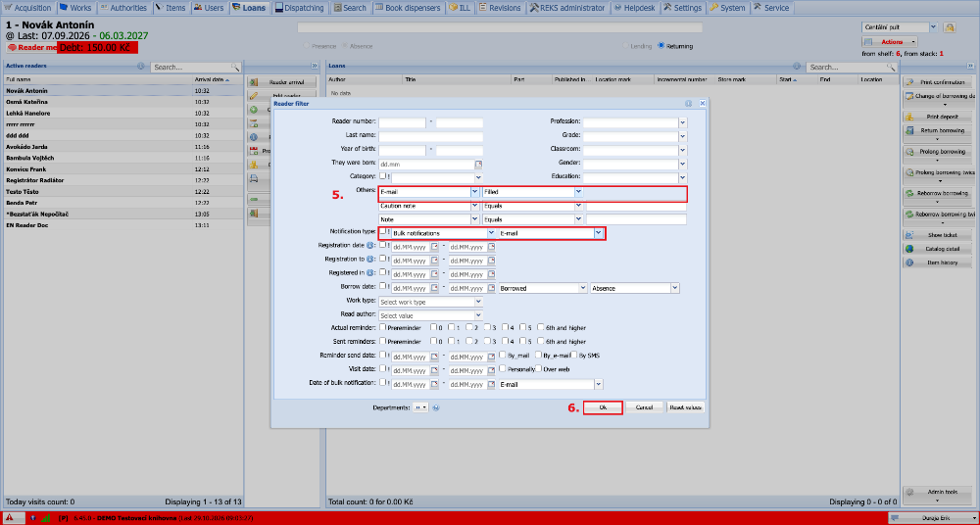Select the Returning radio button
The width and height of the screenshot is (980, 525).
(661, 46)
